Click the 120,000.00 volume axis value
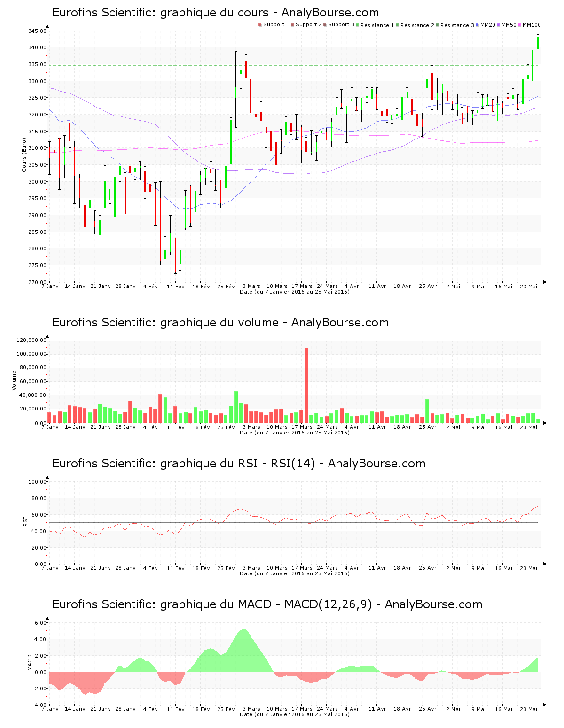Image resolution: width=564 pixels, height=728 pixels. 32,340
